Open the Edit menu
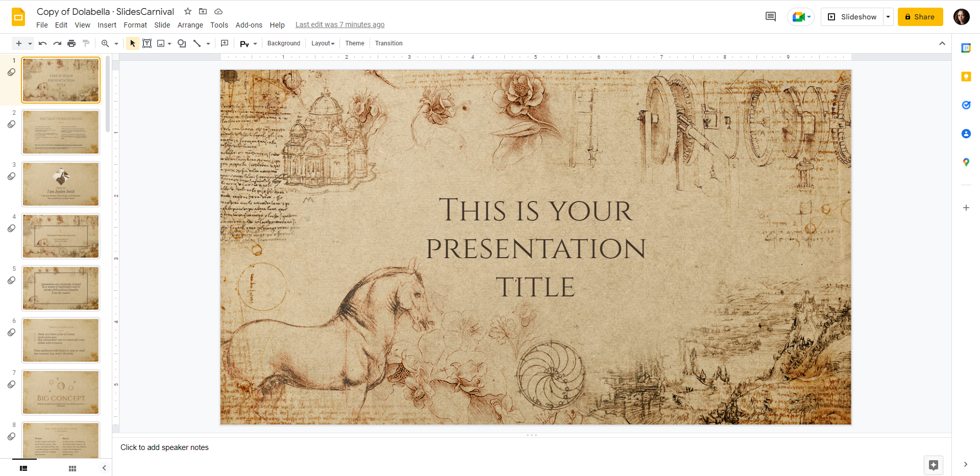The height and width of the screenshot is (476, 980). click(x=61, y=25)
